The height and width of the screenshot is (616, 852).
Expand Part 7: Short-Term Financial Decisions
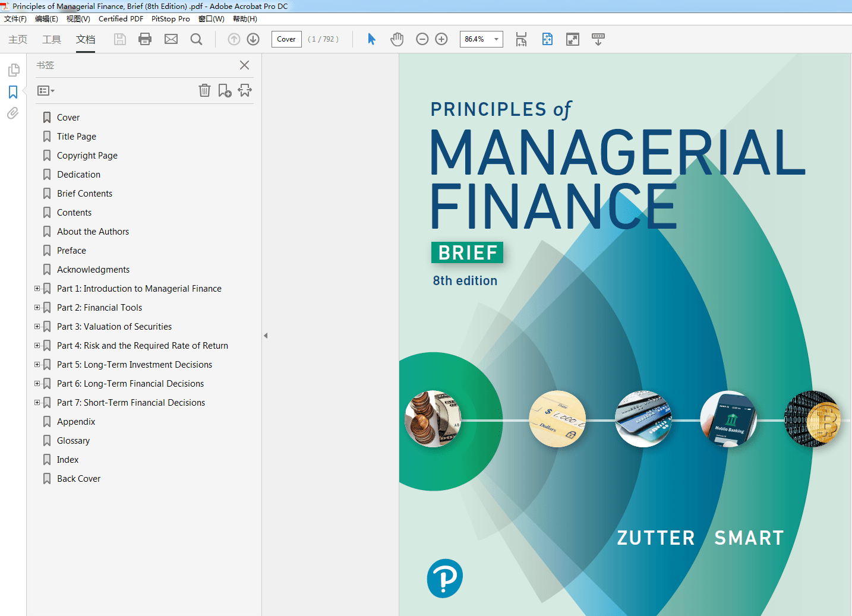pyautogui.click(x=37, y=403)
